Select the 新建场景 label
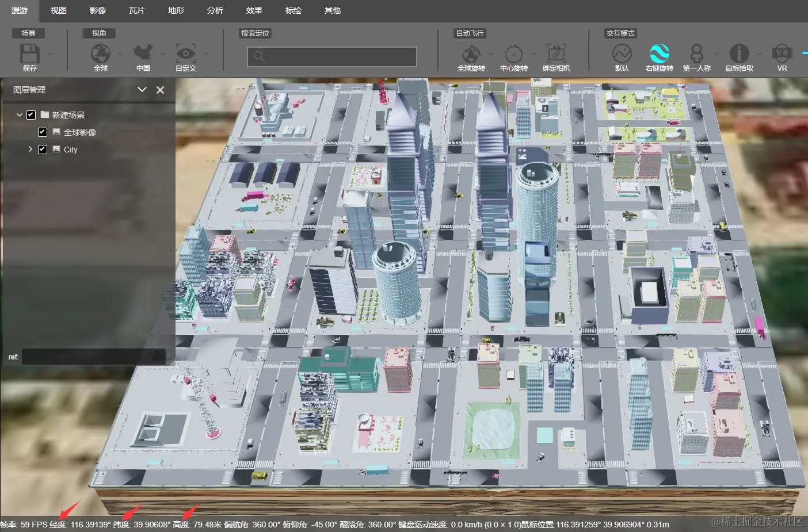Screen dimensions: 808x532 [68, 115]
